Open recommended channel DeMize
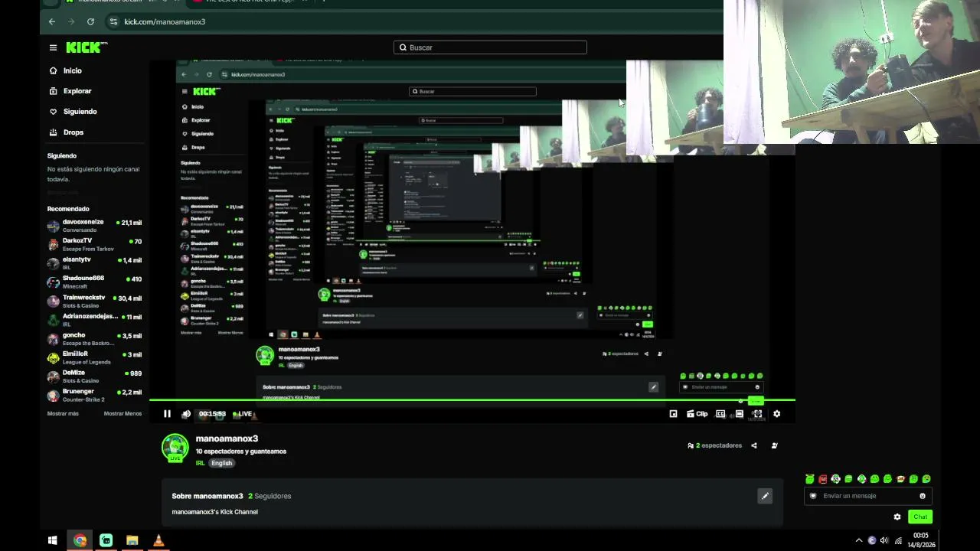Viewport: 980px width, 551px height. point(94,377)
